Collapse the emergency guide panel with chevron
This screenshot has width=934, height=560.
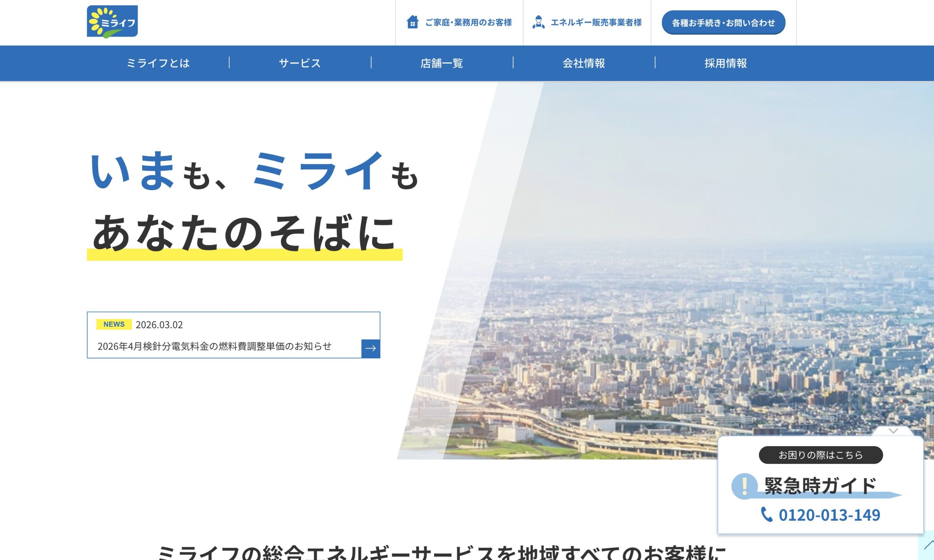pyautogui.click(x=893, y=431)
